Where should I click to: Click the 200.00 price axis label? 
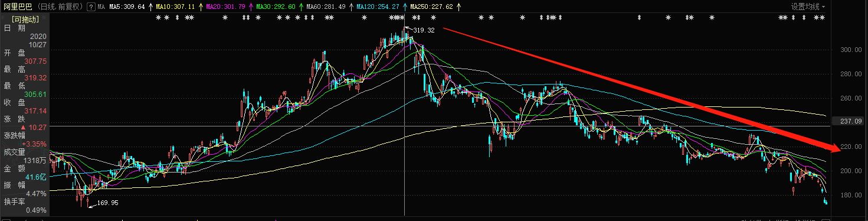[850, 171]
